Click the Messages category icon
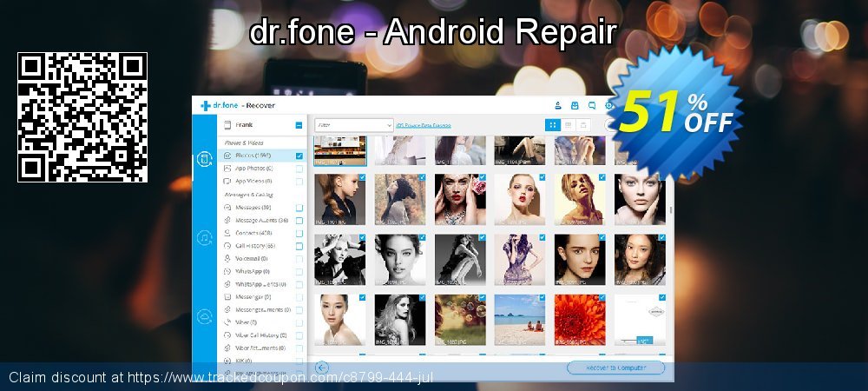868x391 pixels. [x=227, y=208]
